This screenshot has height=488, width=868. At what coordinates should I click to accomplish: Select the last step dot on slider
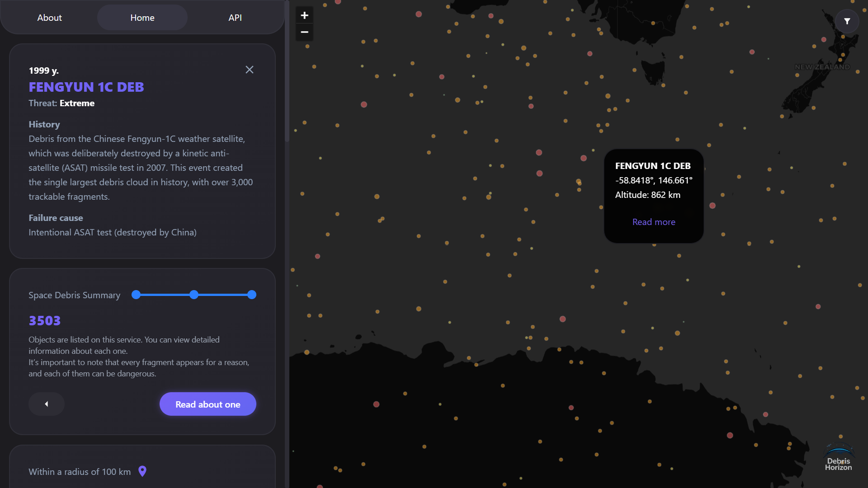coord(252,295)
